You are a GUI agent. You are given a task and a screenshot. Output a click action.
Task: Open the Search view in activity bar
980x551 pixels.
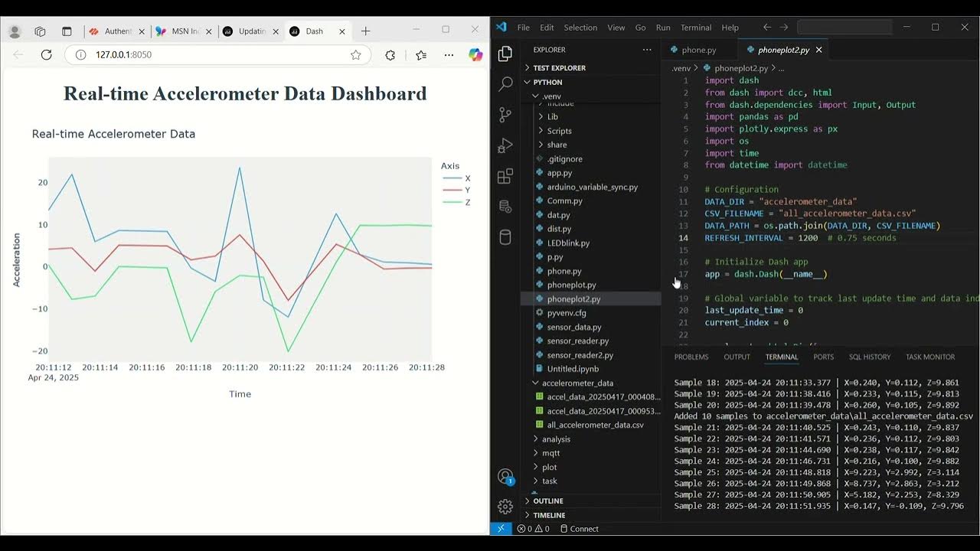click(505, 84)
